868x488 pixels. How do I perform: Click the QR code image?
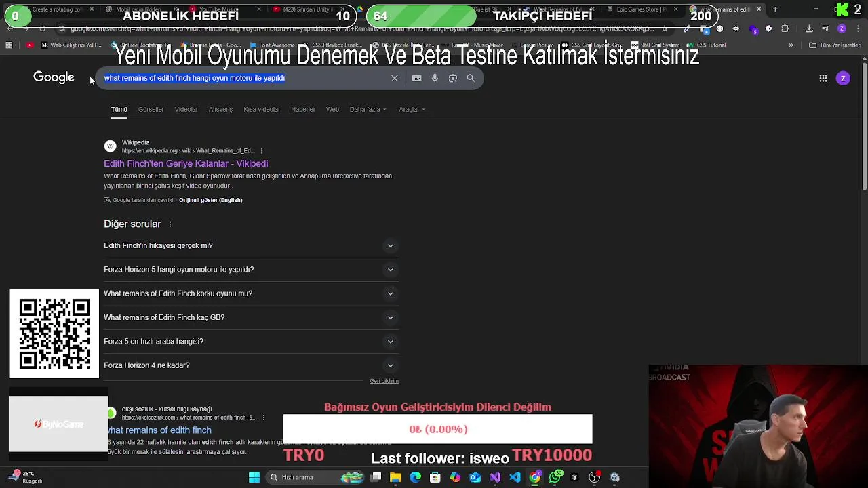(54, 333)
